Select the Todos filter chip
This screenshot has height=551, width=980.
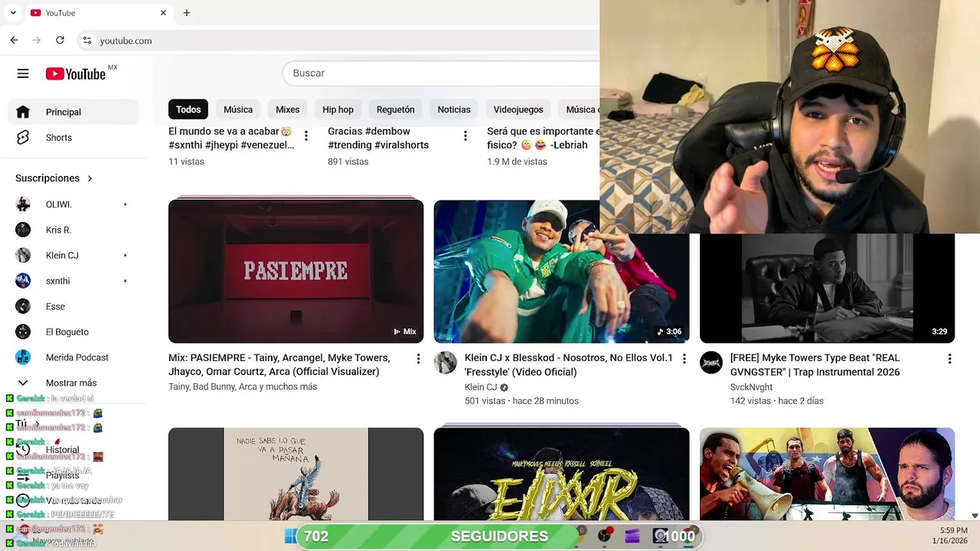point(188,109)
